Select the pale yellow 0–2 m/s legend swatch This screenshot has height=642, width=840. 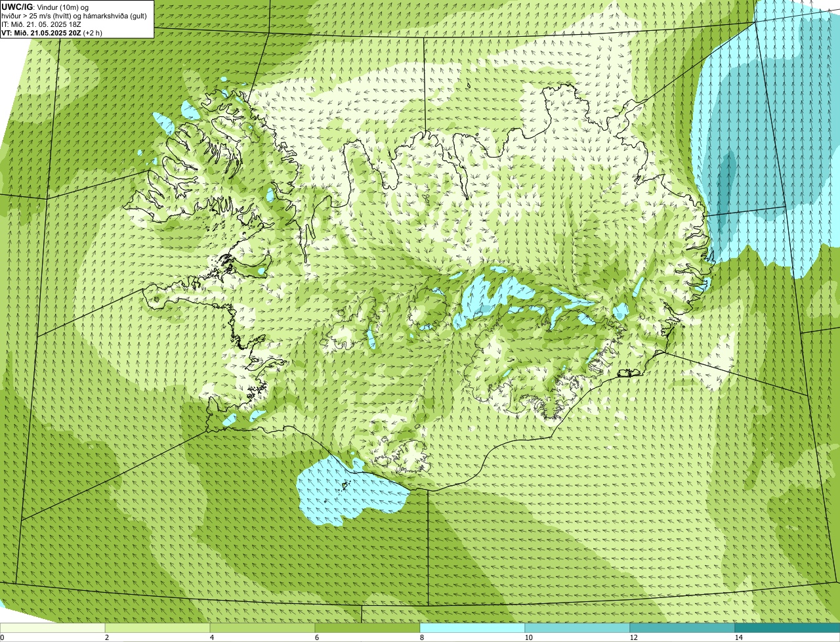click(x=52, y=628)
